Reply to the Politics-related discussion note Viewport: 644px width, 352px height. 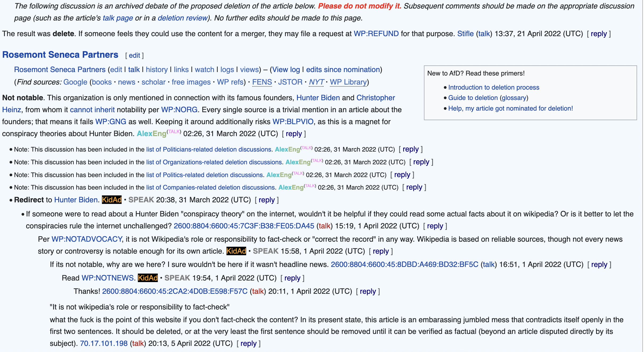tap(402, 175)
